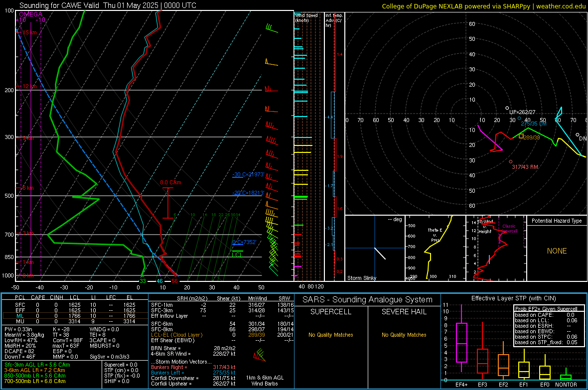Click the 'Potential Hazard Type' header
588x390 pixels.
(557, 221)
